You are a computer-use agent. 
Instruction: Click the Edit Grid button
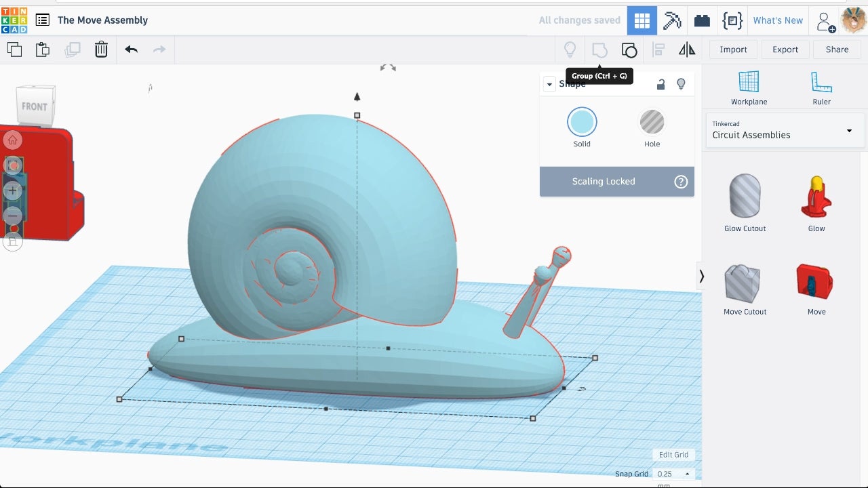click(x=673, y=455)
